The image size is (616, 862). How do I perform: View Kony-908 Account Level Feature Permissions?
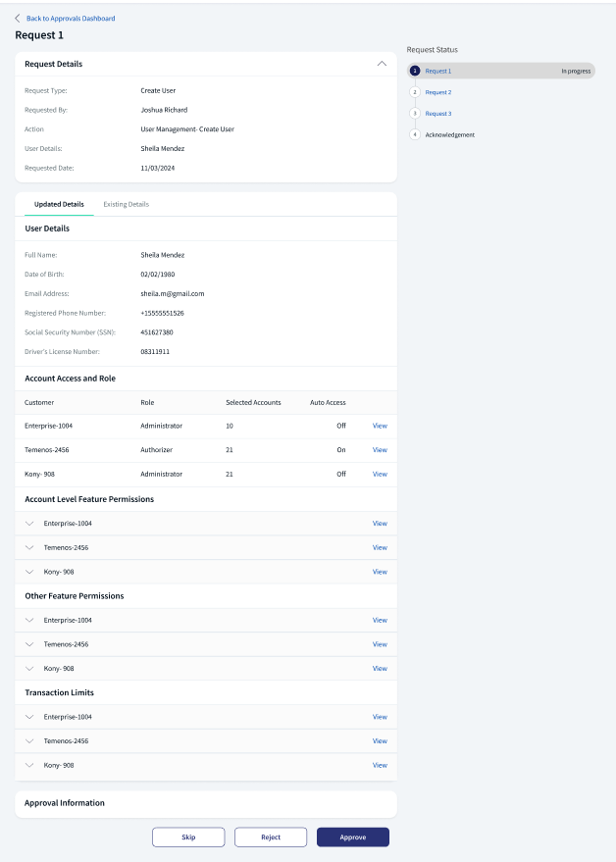[x=380, y=572]
